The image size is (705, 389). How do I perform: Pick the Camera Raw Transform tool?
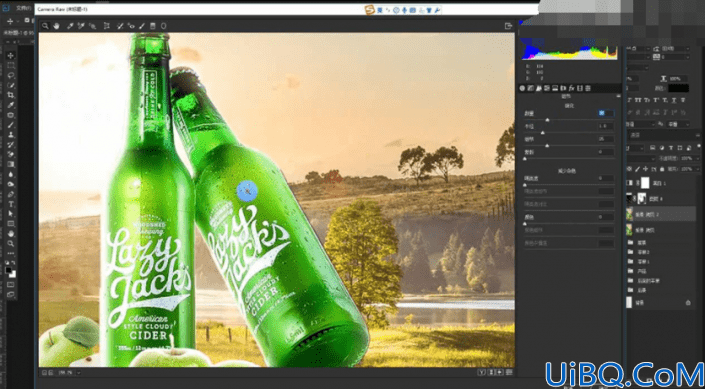coord(107,26)
